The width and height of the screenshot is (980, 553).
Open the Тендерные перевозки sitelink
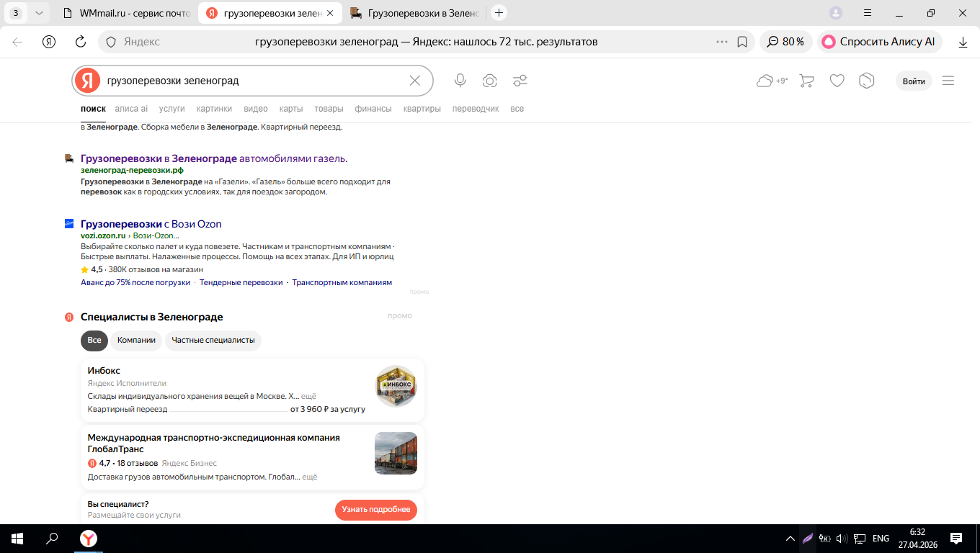pos(241,282)
